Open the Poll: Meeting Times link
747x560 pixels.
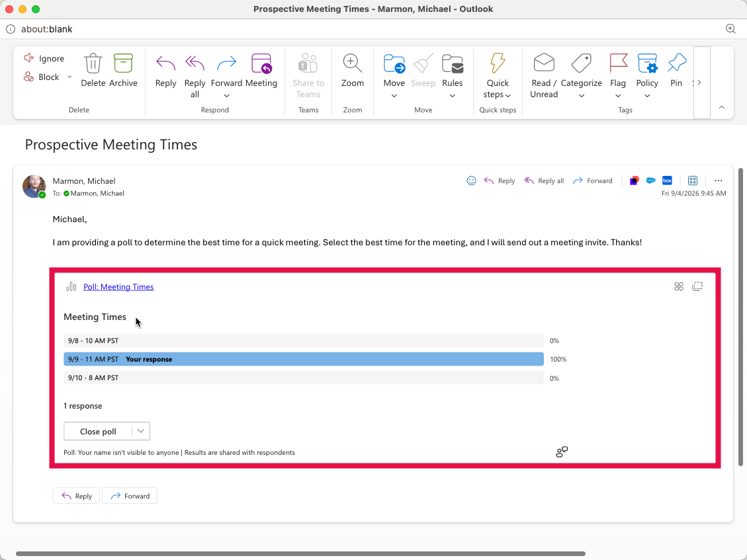pos(118,287)
